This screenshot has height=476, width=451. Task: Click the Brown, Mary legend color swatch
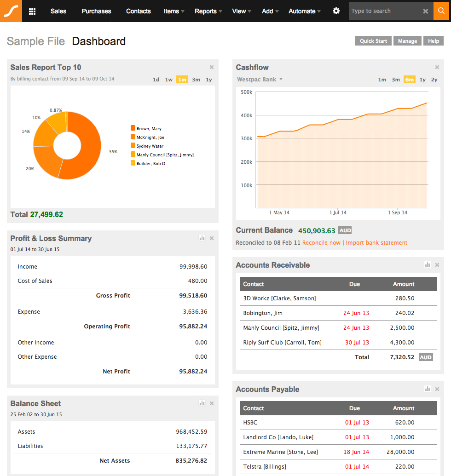[133, 128]
